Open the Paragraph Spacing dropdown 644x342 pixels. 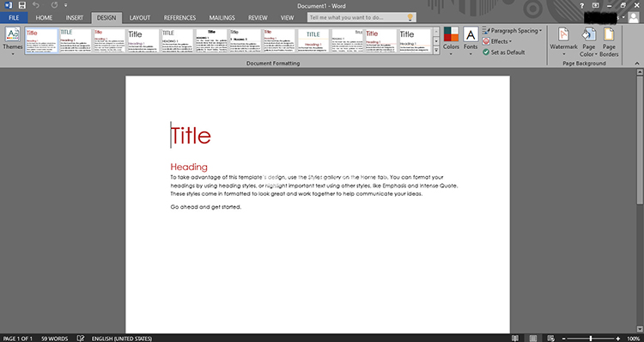coord(512,31)
